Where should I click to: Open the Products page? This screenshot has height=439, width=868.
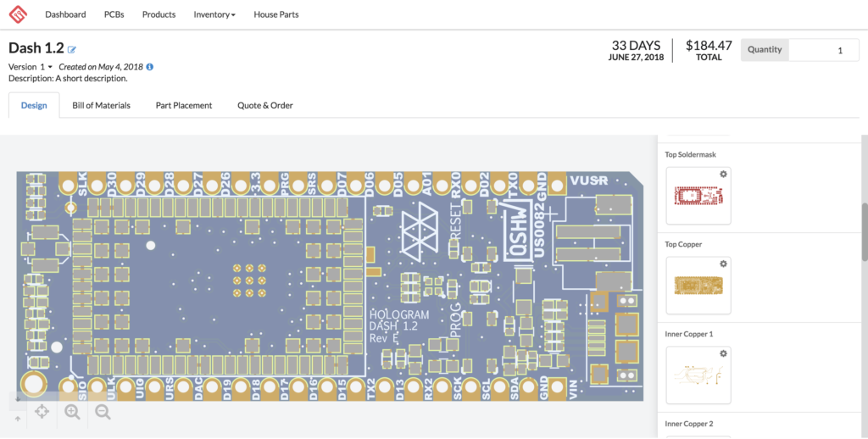pyautogui.click(x=159, y=14)
